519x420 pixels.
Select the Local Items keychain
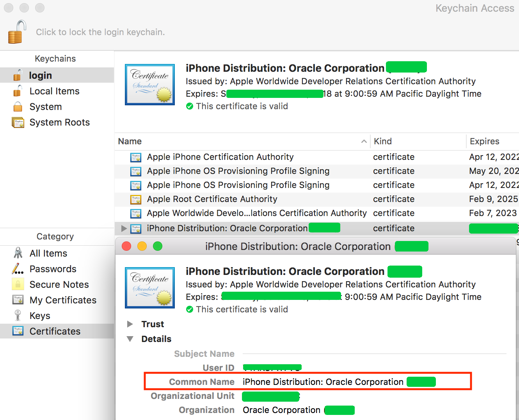57,91
